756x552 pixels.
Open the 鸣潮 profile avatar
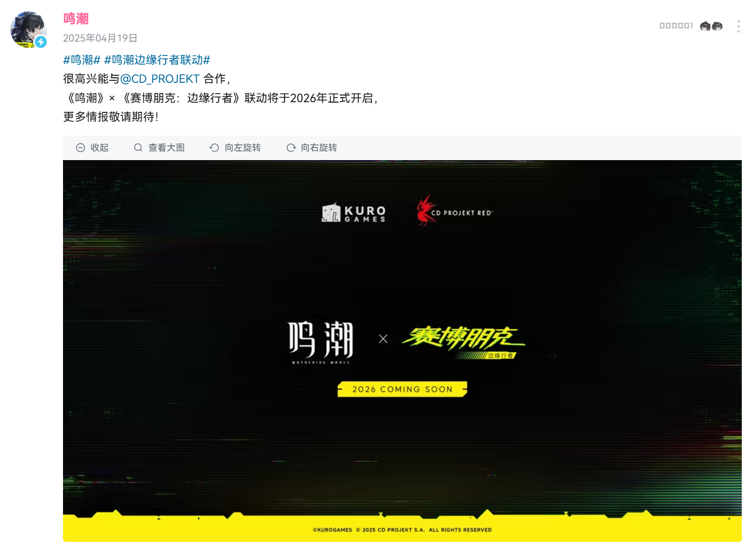[x=28, y=29]
